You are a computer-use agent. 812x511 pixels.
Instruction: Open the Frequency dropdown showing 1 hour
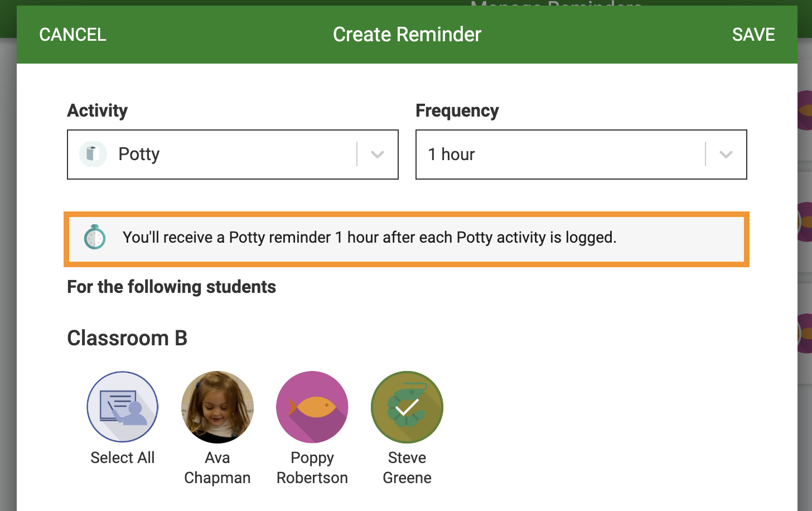click(x=581, y=155)
